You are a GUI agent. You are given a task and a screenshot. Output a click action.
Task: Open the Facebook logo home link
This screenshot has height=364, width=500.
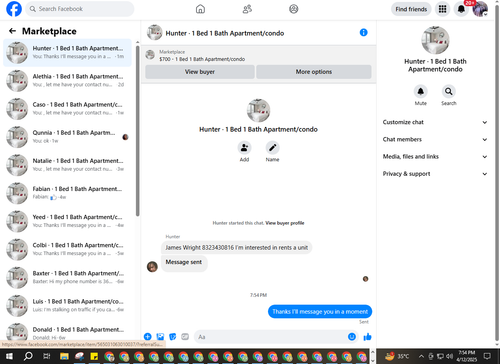pyautogui.click(x=14, y=9)
